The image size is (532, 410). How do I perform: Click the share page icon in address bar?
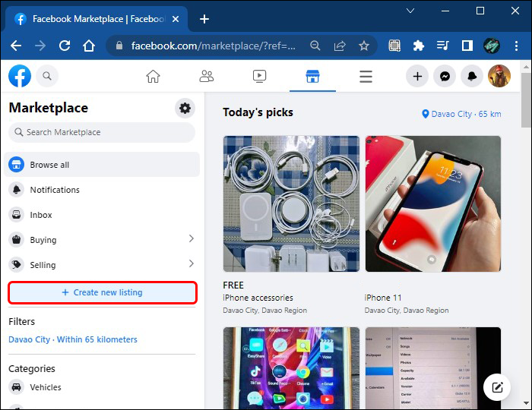(x=340, y=46)
